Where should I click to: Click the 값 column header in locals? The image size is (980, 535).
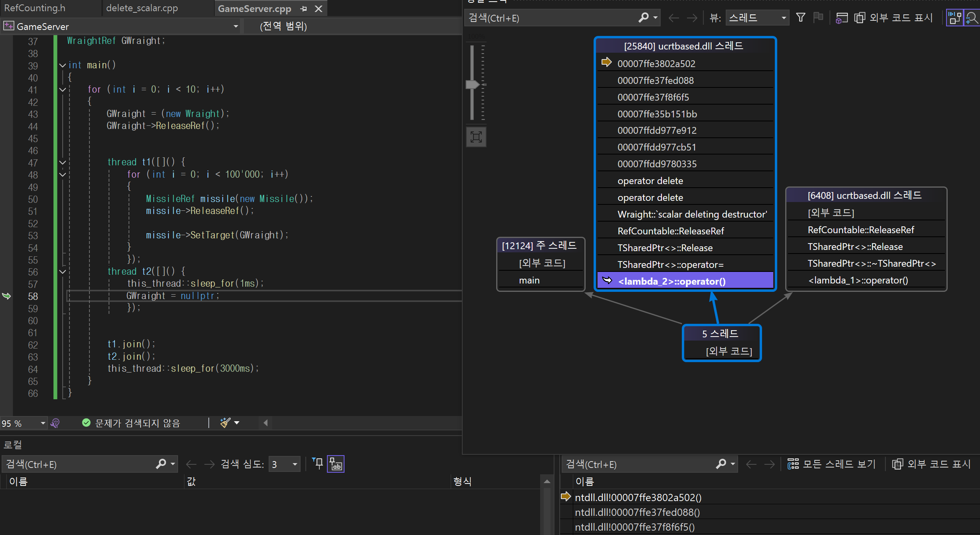pyautogui.click(x=191, y=482)
